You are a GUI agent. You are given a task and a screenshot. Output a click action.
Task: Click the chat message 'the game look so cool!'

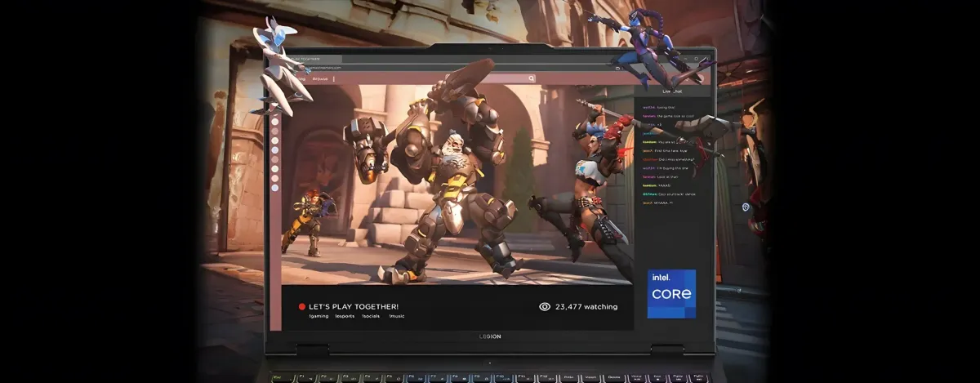tap(676, 116)
